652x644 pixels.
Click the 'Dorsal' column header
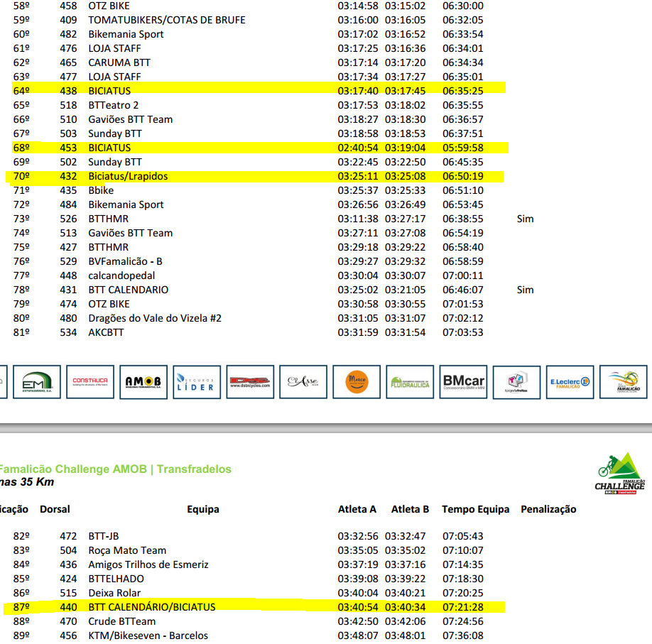55,509
